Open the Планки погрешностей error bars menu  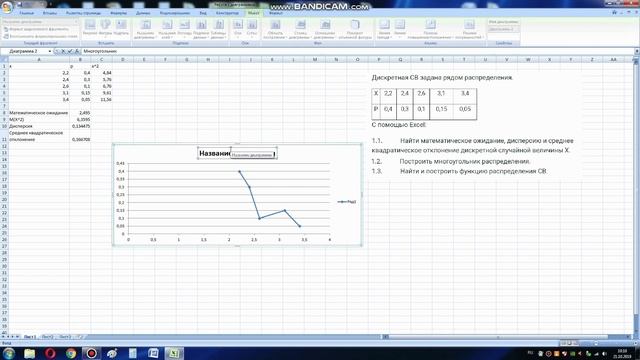(469, 29)
